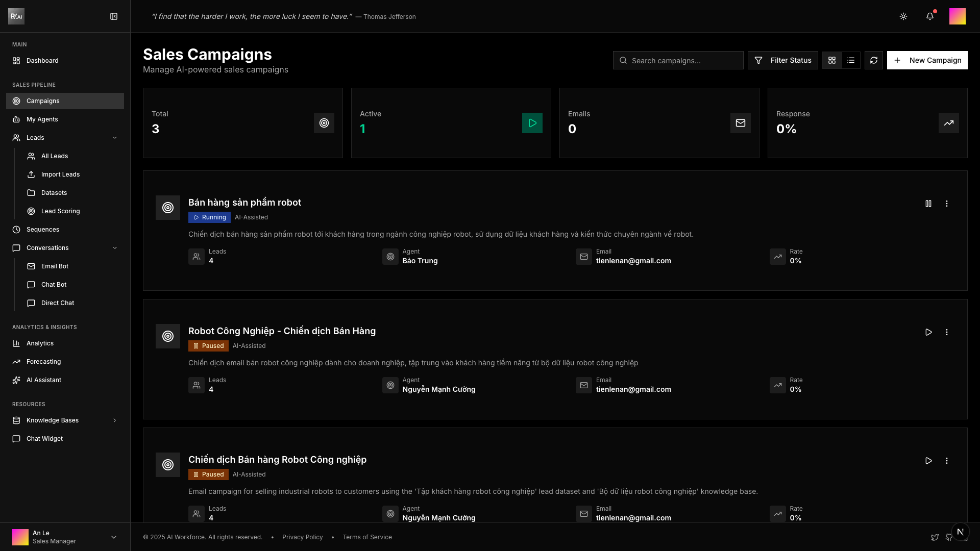The image size is (980, 551).
Task: Click the gradient profile avatar top right
Action: point(958,16)
